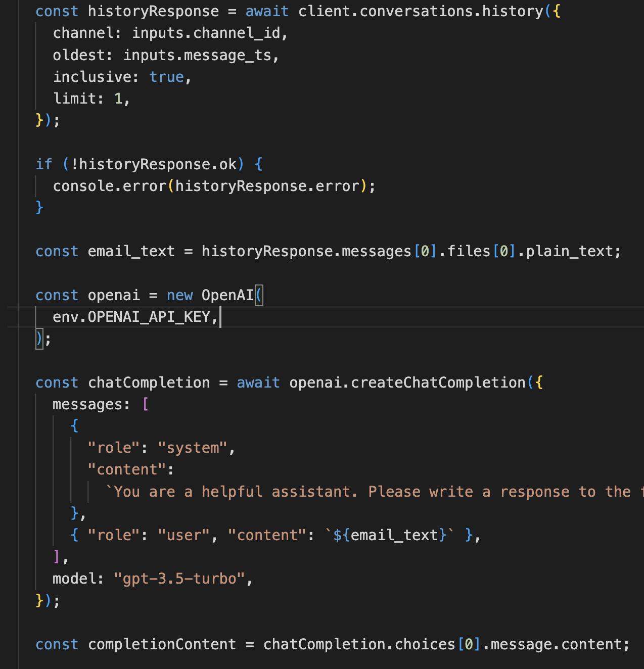Click the OpenAI constructor name

point(227,295)
